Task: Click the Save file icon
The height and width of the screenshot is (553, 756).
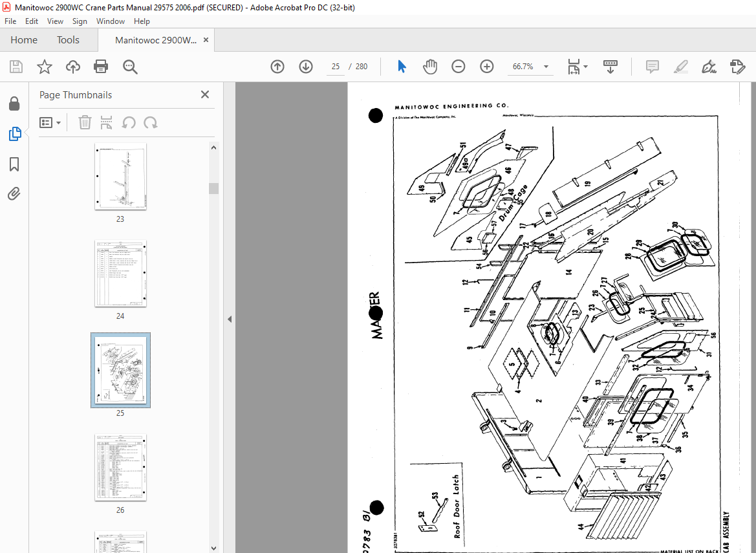Action: click(x=16, y=67)
